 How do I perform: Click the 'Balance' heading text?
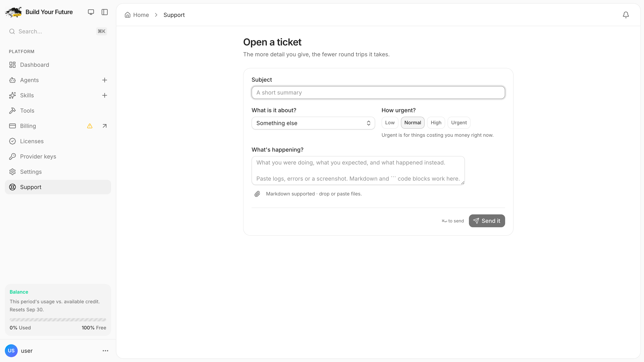coord(19,292)
